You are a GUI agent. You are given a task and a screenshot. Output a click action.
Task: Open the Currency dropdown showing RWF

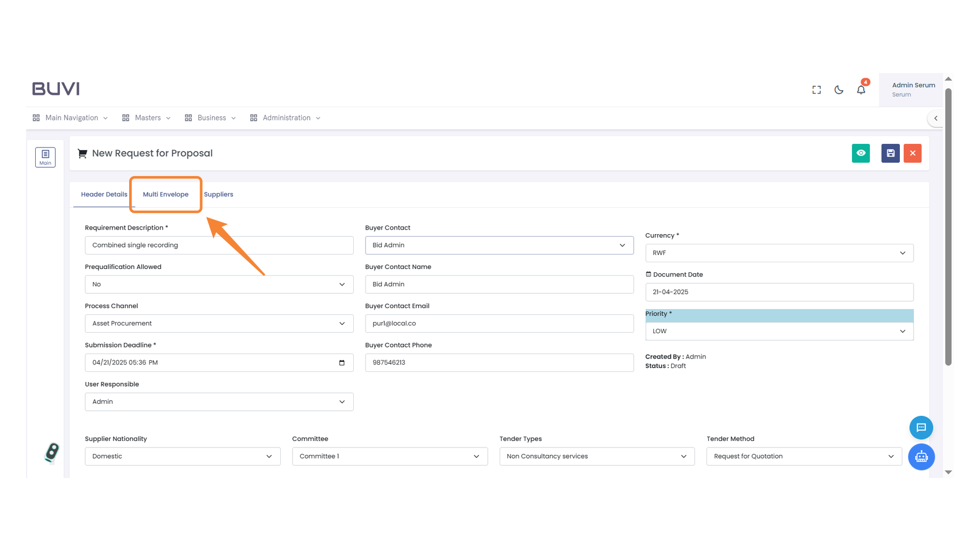779,253
